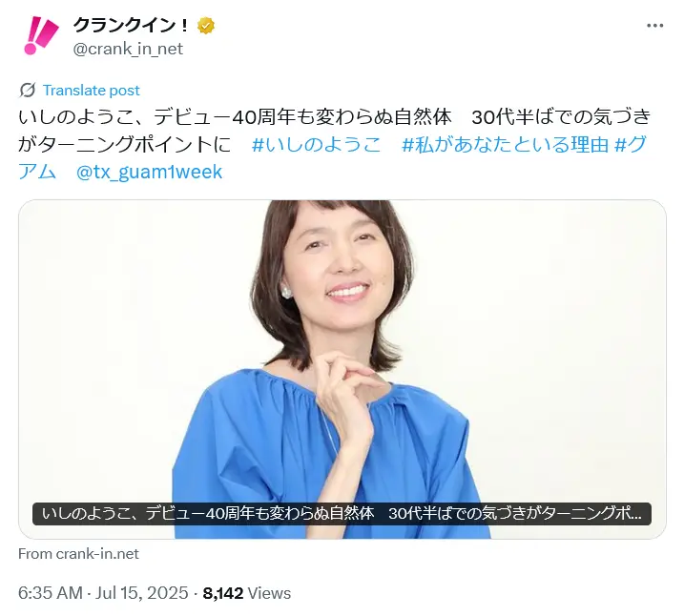Image resolution: width=684 pixels, height=616 pixels.
Task: Open the @tx_guam1week mention
Action: [149, 172]
